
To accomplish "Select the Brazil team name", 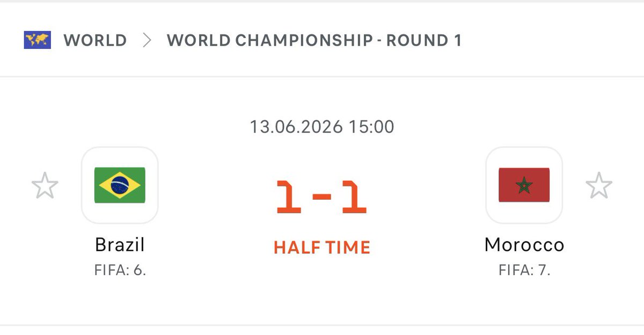I will point(120,245).
